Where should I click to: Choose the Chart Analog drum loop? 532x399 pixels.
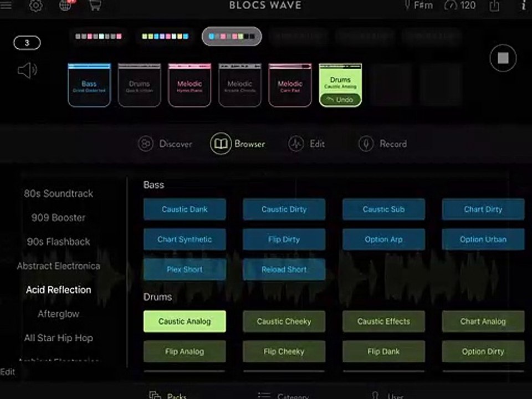coord(483,321)
